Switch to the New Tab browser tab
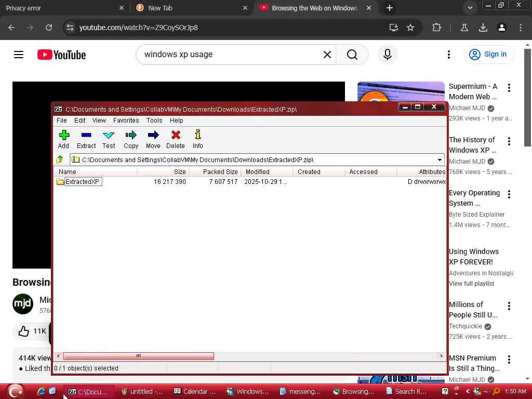This screenshot has height=399, width=532. coord(191,8)
